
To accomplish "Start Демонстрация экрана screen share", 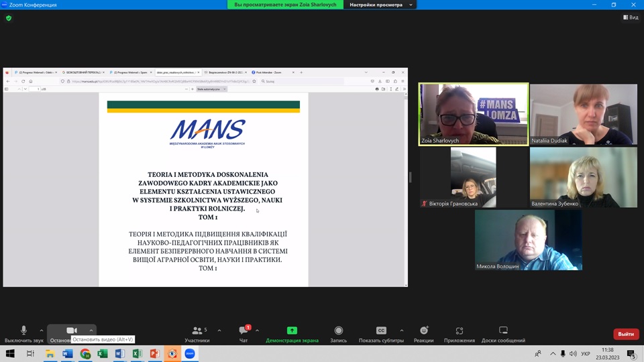I will point(292,334).
